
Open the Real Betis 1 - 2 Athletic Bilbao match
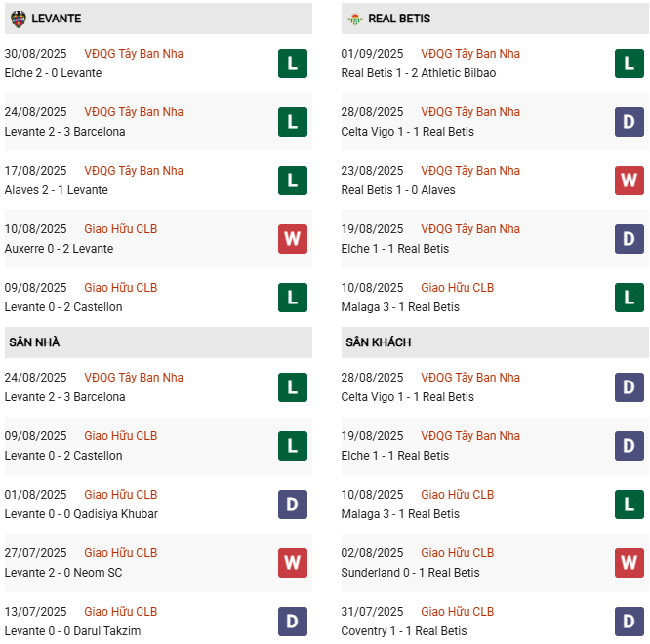tap(419, 73)
